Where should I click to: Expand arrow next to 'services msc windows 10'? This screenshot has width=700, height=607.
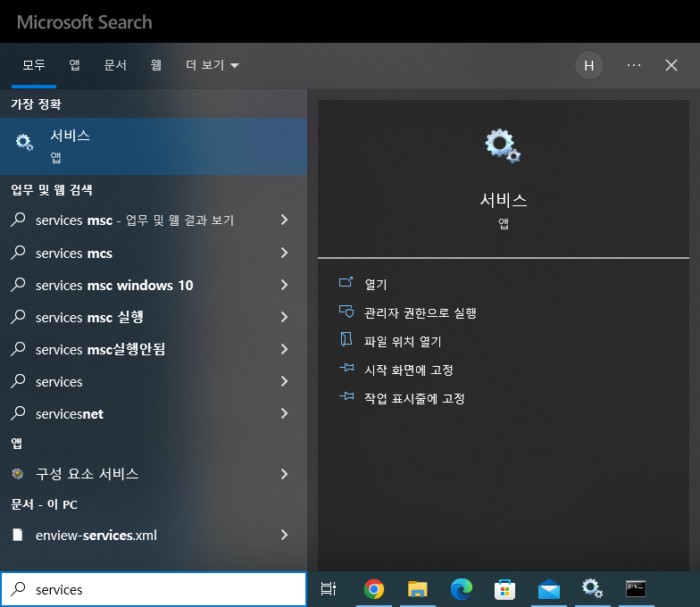(x=284, y=285)
